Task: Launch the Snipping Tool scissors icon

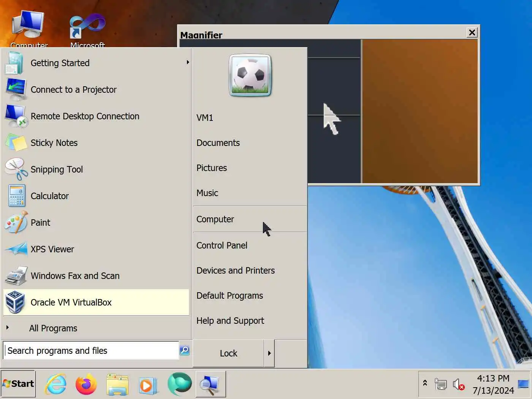Action: (x=16, y=169)
